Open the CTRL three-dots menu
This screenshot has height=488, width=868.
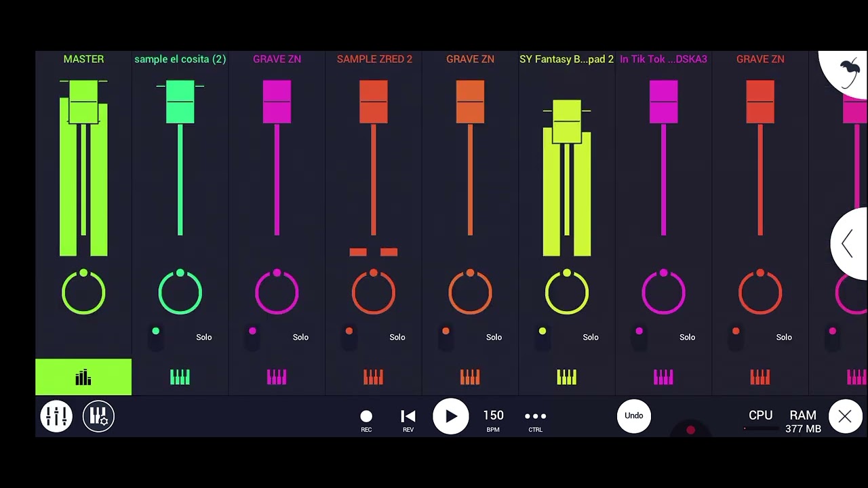(535, 420)
